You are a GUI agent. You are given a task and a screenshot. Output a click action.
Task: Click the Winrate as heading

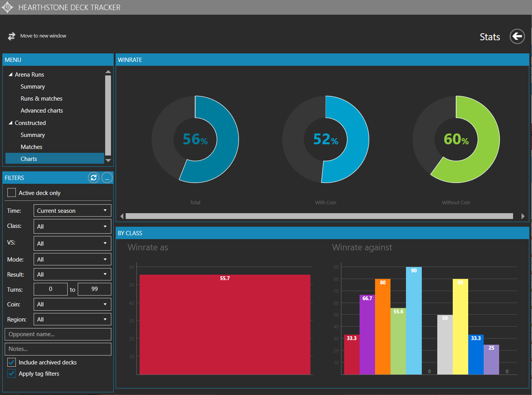148,247
